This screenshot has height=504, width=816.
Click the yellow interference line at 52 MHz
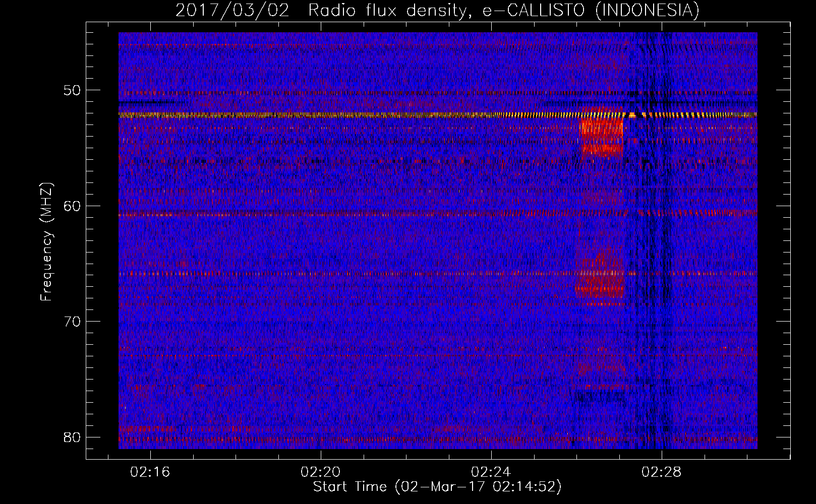click(x=438, y=115)
